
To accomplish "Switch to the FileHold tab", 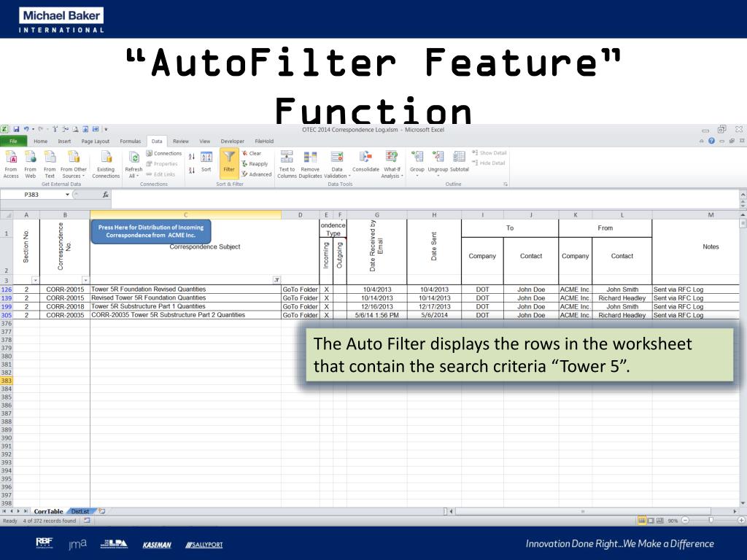I will click(x=264, y=141).
